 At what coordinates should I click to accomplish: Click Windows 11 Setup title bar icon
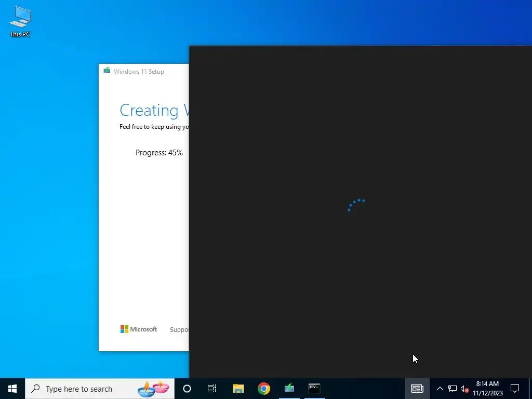[107, 71]
